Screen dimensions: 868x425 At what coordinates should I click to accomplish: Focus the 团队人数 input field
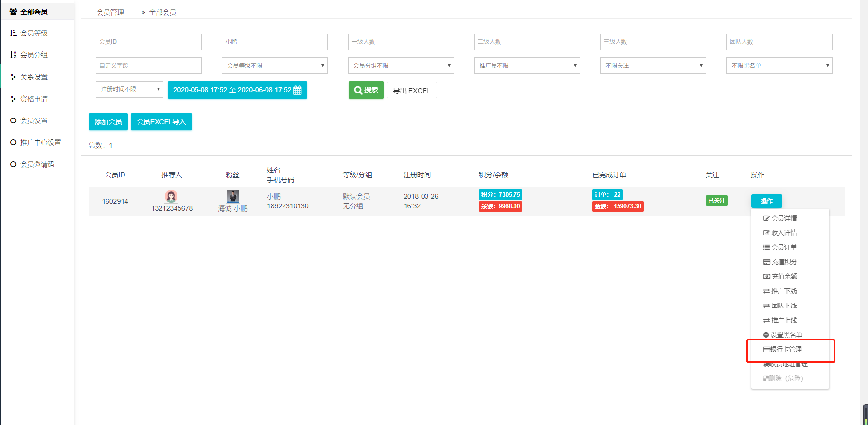[x=779, y=42]
